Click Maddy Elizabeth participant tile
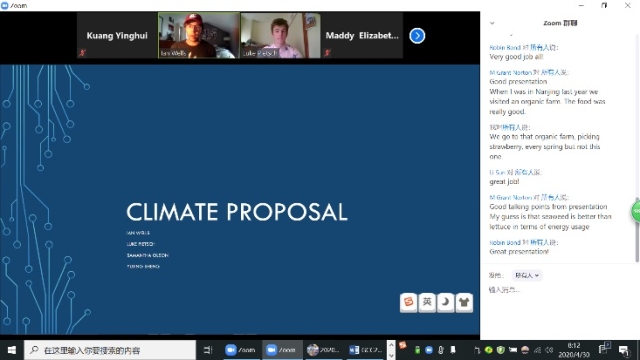The height and width of the screenshot is (360, 640). point(362,36)
